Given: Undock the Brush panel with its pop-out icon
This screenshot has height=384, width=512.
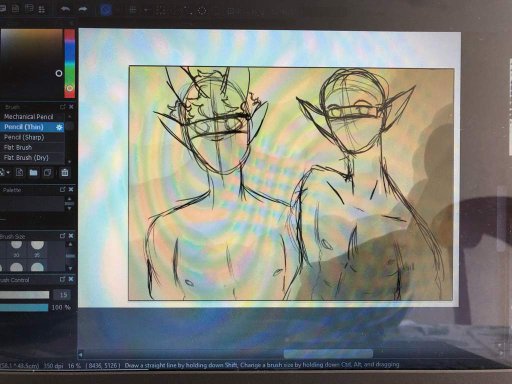Looking at the screenshot, I should [62, 107].
